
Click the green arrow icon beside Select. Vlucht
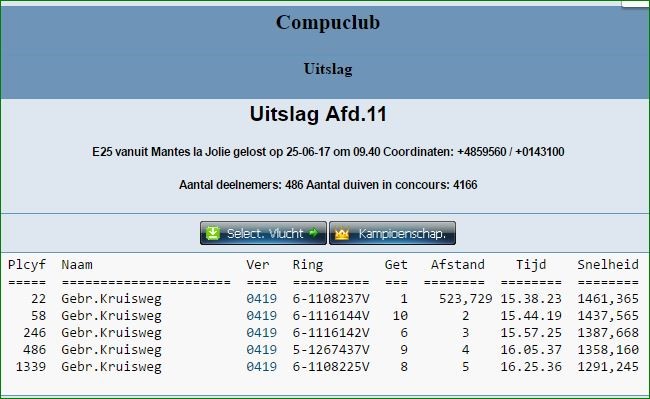point(314,233)
